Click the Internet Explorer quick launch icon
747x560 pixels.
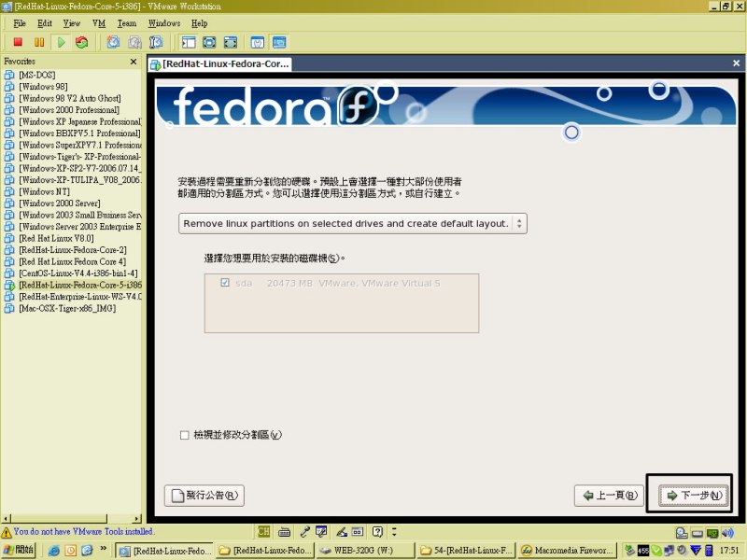pyautogui.click(x=54, y=551)
